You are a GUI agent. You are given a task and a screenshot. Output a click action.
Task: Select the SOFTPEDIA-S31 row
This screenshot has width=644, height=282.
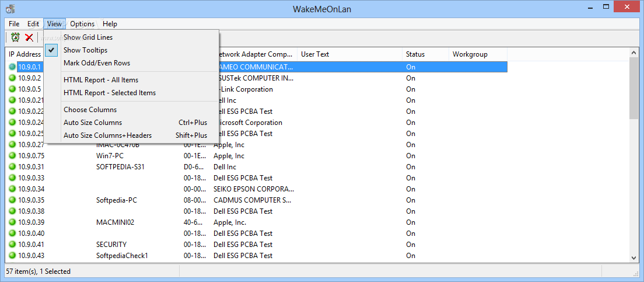(120, 167)
